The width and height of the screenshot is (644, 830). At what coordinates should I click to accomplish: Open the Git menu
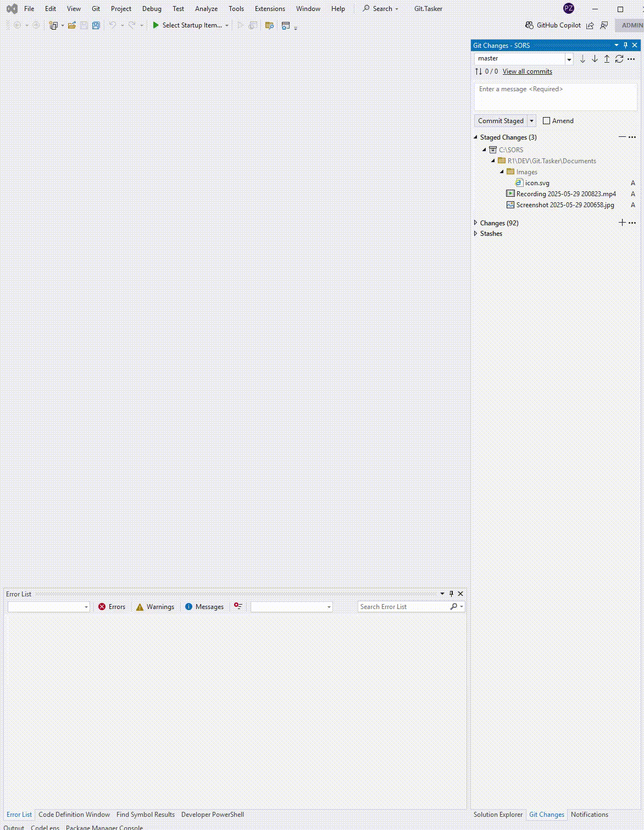(x=96, y=8)
